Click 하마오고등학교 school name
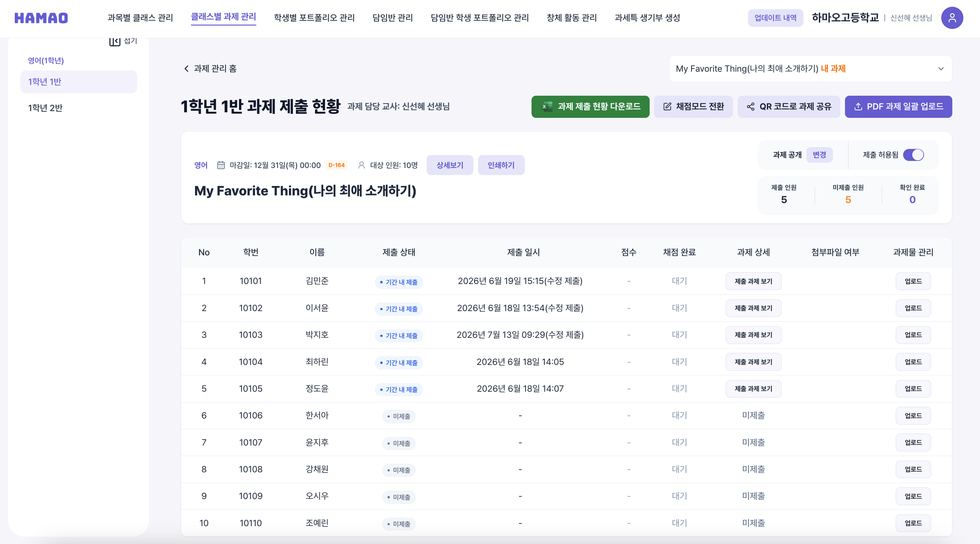This screenshot has width=980, height=544. (x=845, y=18)
